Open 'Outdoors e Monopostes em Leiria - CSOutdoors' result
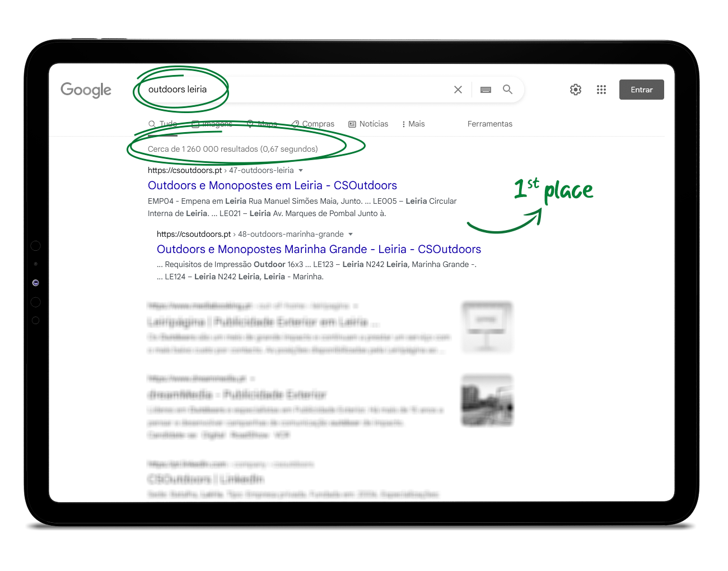Viewport: 728px width, 571px height. [272, 185]
